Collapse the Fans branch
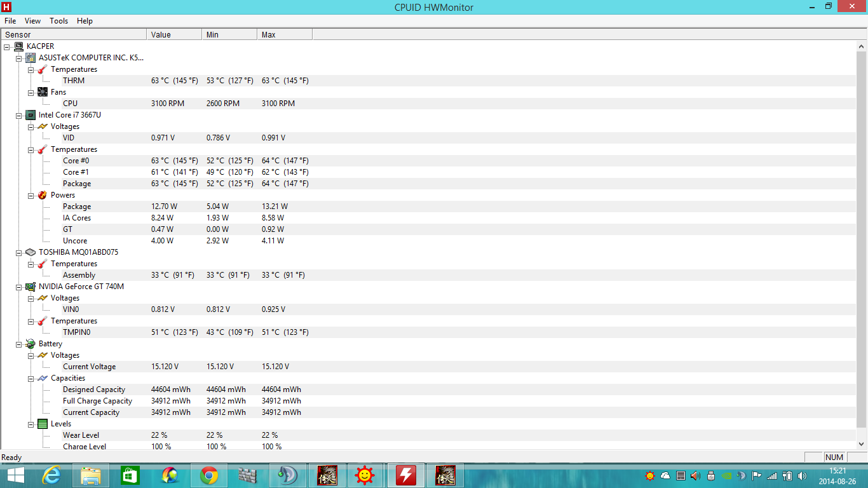 [x=31, y=92]
